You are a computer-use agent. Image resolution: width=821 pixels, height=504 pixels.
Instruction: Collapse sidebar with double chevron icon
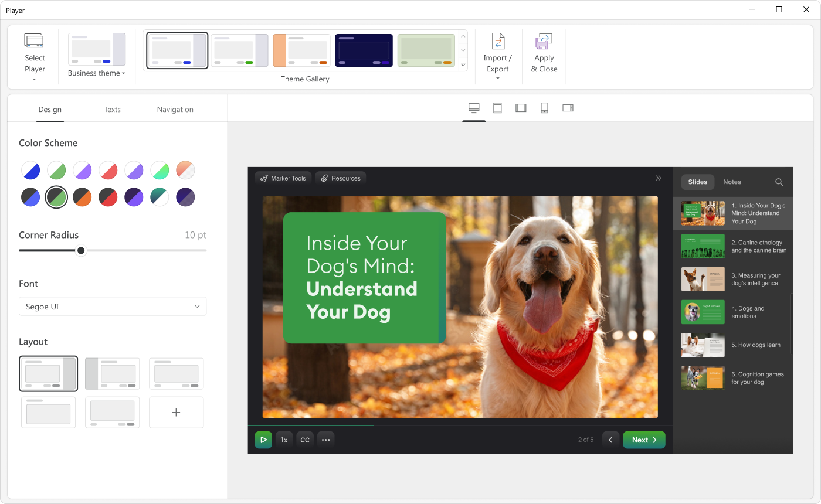coord(659,178)
